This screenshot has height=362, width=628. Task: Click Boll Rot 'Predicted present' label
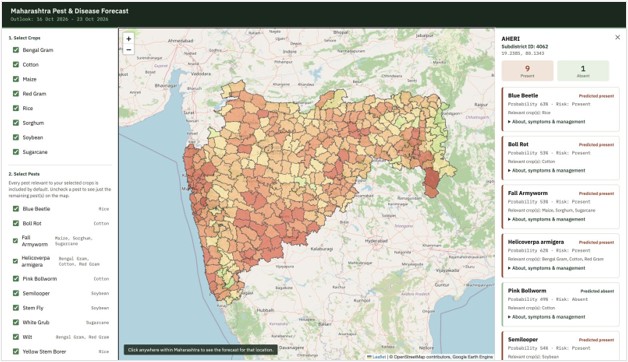click(596, 145)
